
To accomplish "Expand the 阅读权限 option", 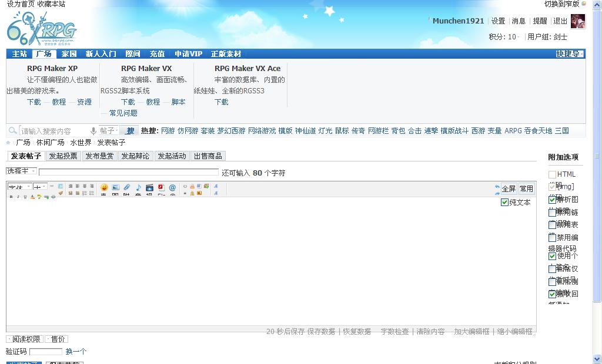I will 25,339.
